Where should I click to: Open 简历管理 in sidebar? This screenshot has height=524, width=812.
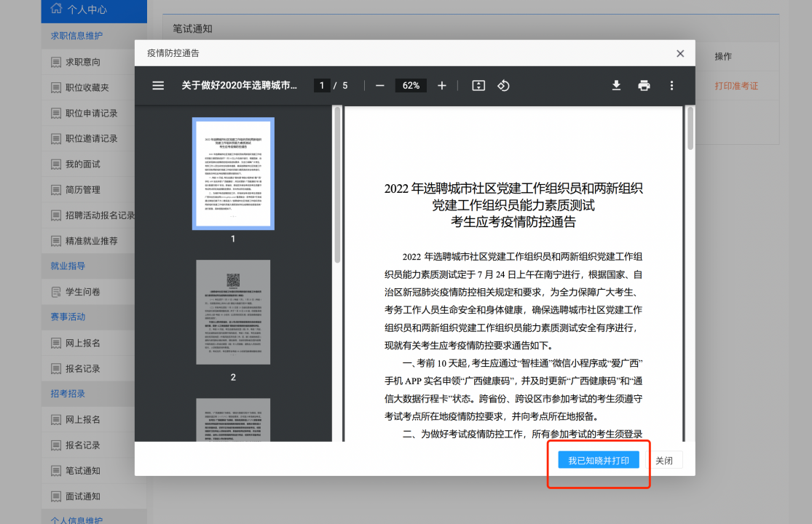[x=83, y=190]
